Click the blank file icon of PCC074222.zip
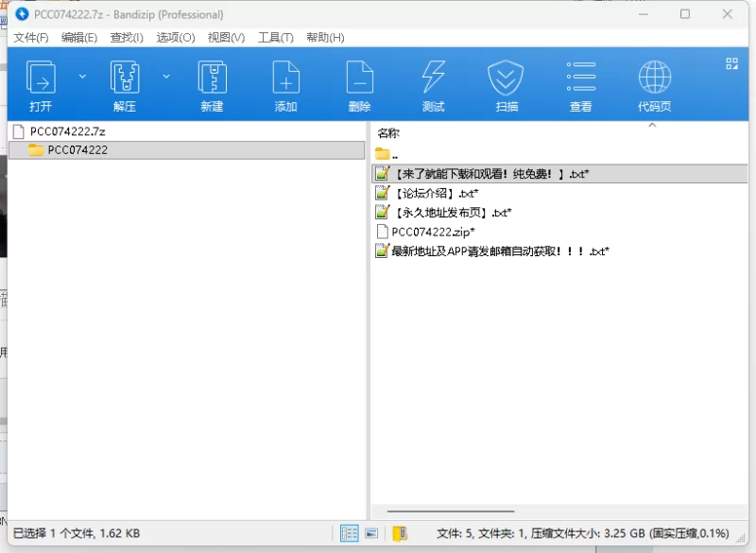This screenshot has width=756, height=553. click(383, 232)
